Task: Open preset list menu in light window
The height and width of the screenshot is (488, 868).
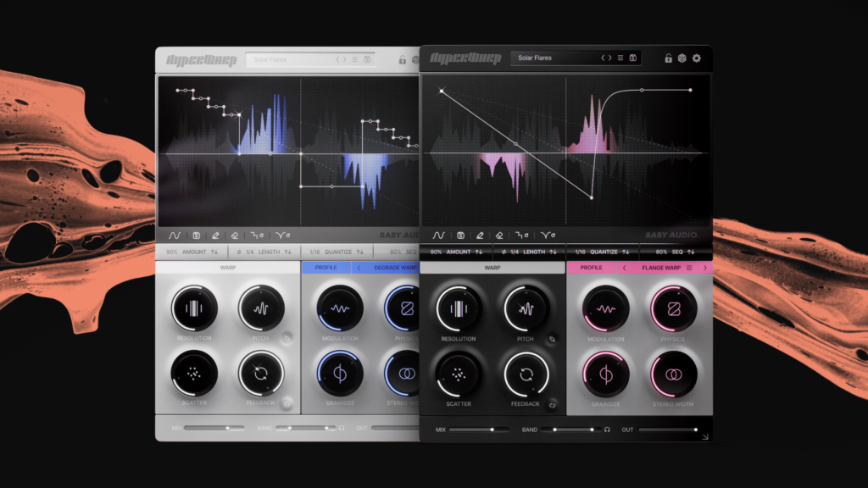Action: 355,59
